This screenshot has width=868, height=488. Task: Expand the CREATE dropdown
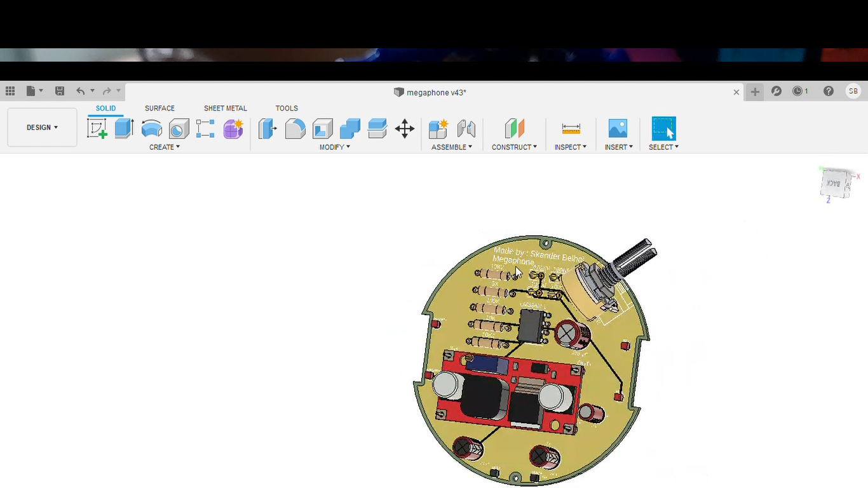(164, 147)
